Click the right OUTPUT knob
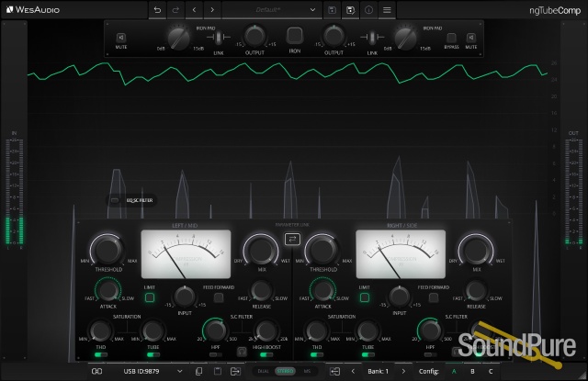The image size is (588, 381). click(x=334, y=37)
